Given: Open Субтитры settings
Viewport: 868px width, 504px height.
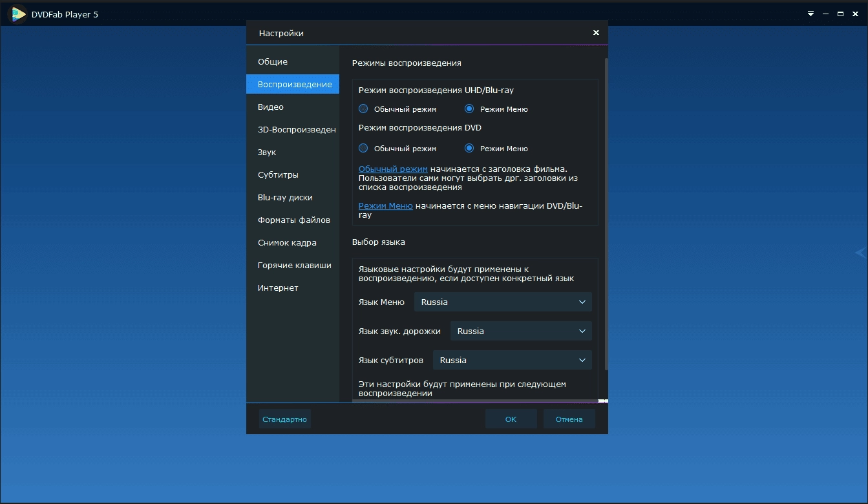Looking at the screenshot, I should tap(293, 174).
